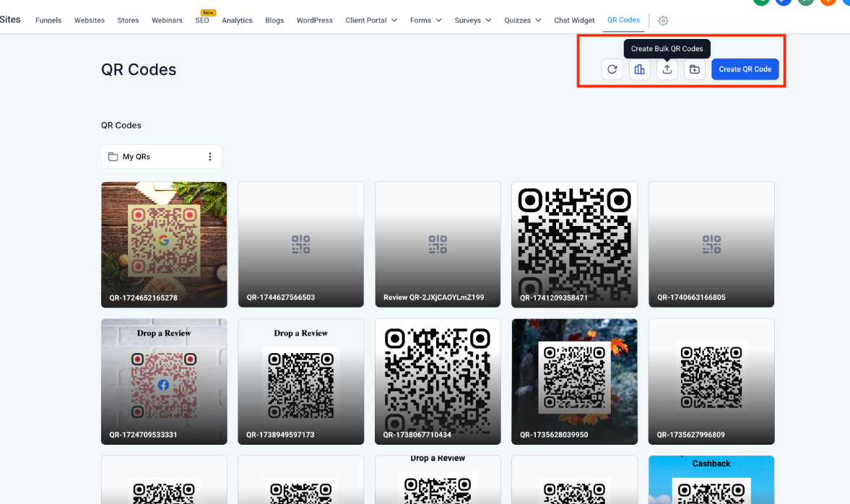Image resolution: width=850 pixels, height=504 pixels.
Task: Open QR code QR-1724652165278 thumbnail
Action: tap(164, 244)
